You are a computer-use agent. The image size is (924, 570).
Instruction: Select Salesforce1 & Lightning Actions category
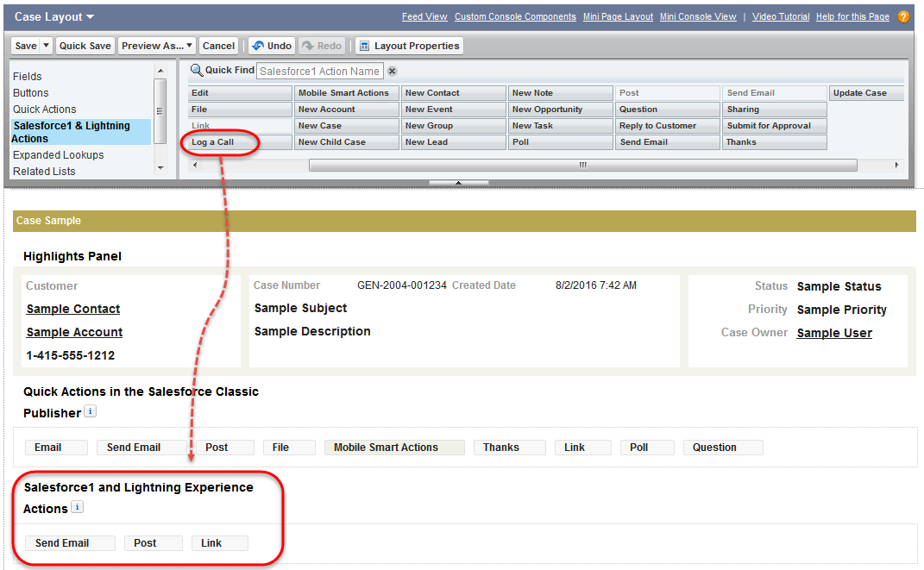(81, 132)
